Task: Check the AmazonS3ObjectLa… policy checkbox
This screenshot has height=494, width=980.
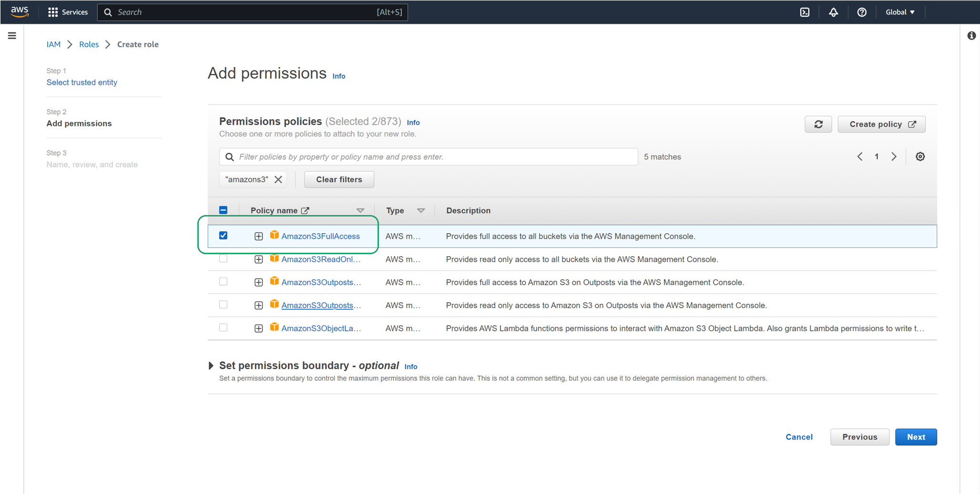Action: click(223, 328)
